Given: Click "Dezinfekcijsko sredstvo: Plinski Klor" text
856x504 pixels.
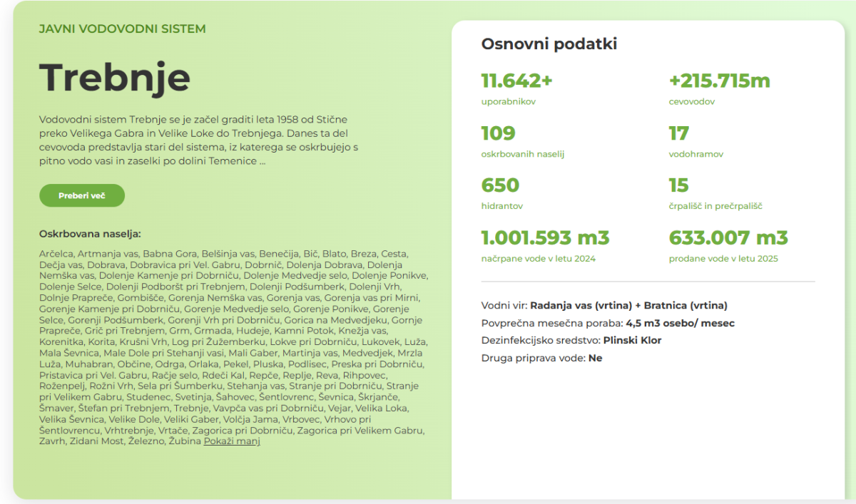Looking at the screenshot, I should tap(571, 341).
